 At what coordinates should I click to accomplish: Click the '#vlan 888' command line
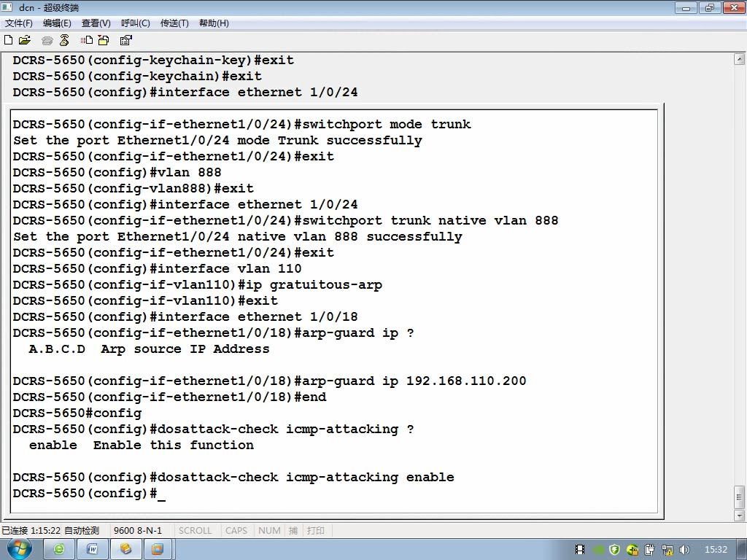pos(117,172)
